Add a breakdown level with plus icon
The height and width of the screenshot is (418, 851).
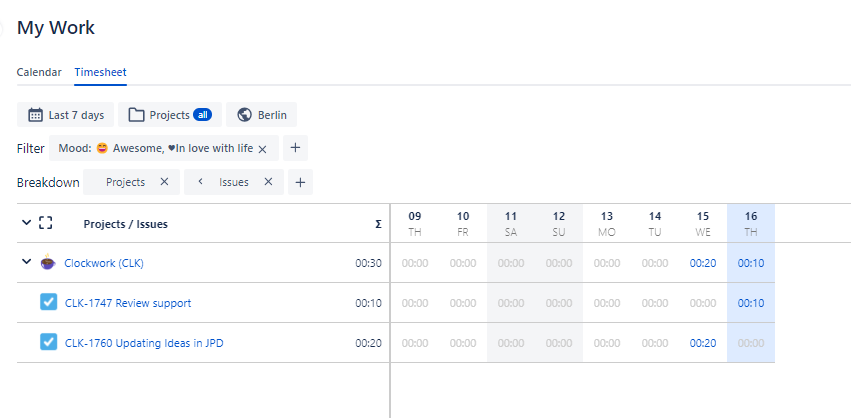coord(300,182)
